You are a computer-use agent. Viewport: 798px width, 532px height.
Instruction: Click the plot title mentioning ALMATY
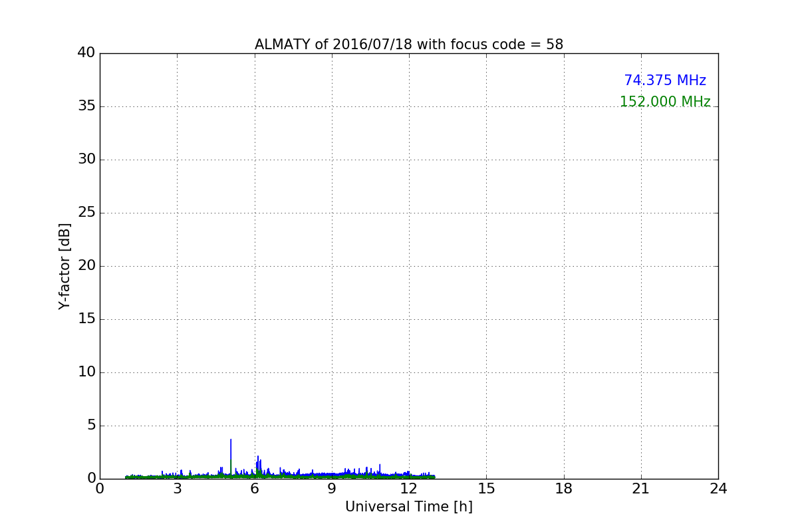click(409, 45)
